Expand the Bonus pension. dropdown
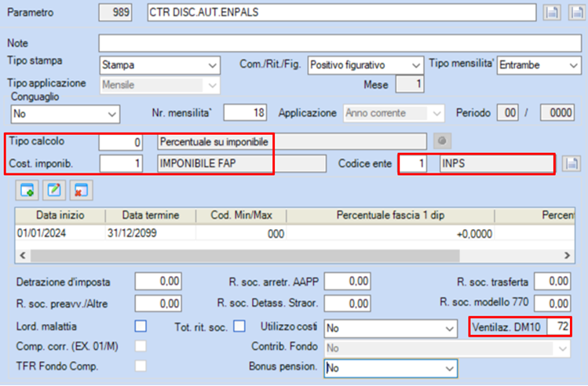This screenshot has height=386, width=588. point(391,369)
